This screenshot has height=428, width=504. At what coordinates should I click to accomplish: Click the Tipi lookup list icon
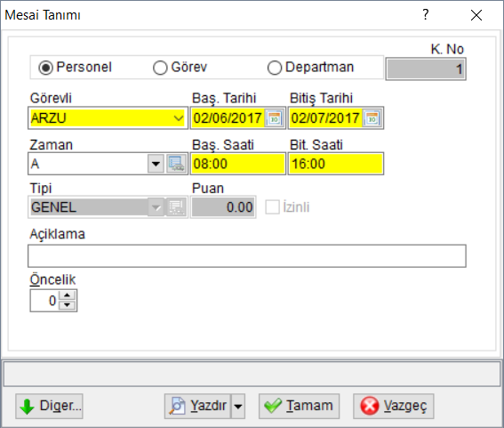(176, 207)
